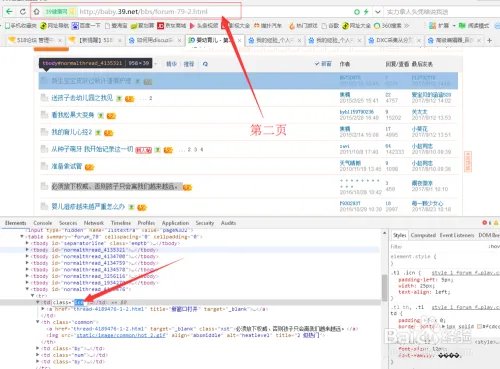Click the home icon in address bar
Image resolution: width=500 pixels, height=369 pixels.
click(x=36, y=12)
